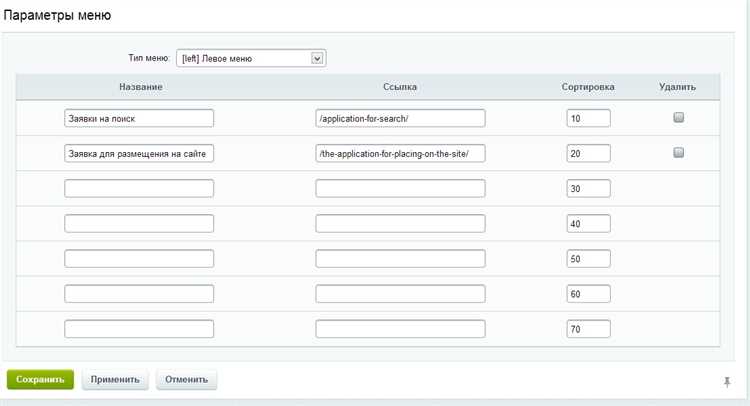Click the Ссылка column header

coord(400,87)
